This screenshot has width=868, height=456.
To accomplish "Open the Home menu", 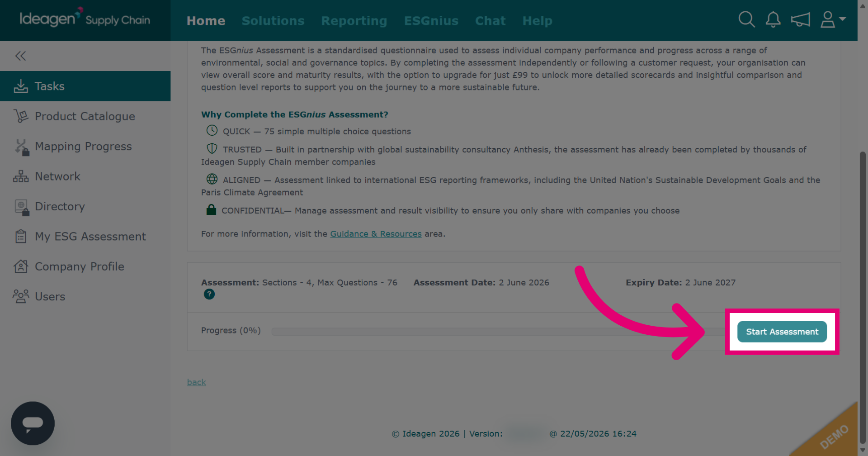I will tap(206, 21).
